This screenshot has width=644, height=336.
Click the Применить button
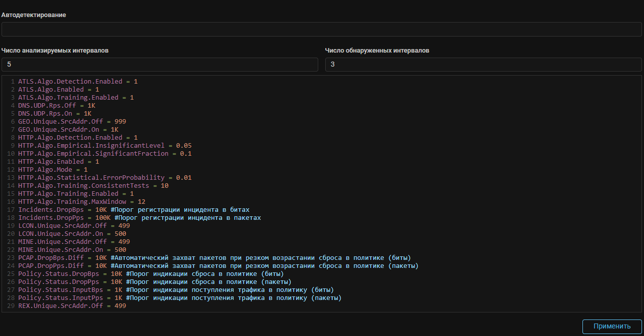click(x=611, y=326)
